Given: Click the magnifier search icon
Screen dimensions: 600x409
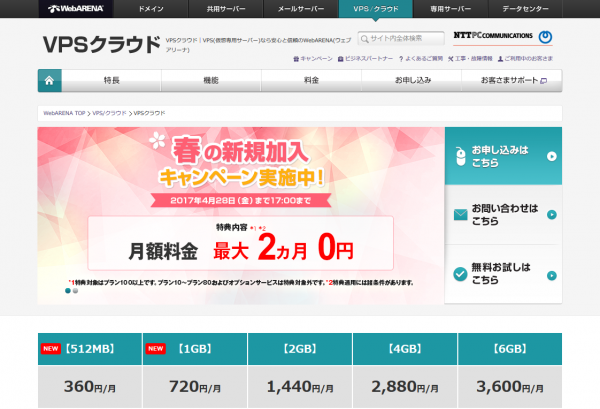Looking at the screenshot, I should [x=365, y=39].
